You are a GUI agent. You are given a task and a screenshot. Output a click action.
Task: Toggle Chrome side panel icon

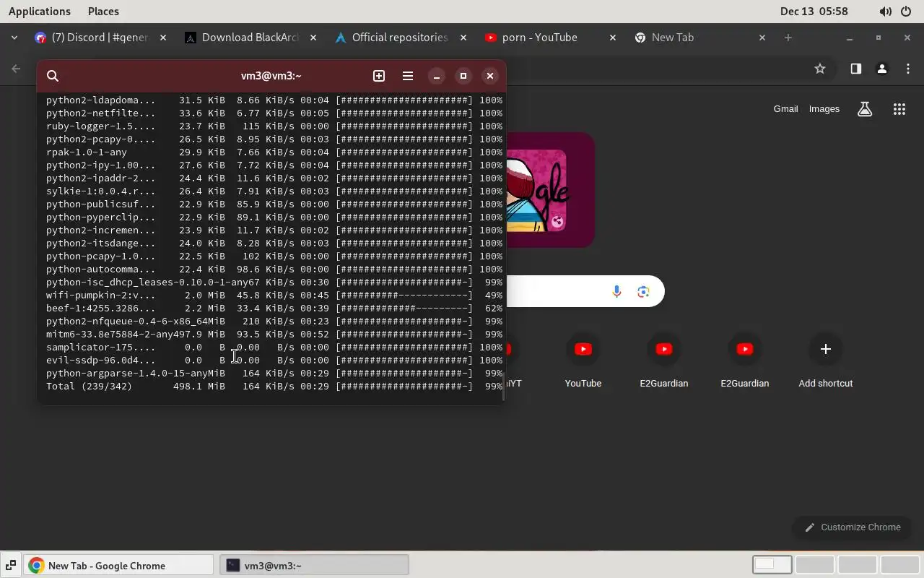click(855, 69)
